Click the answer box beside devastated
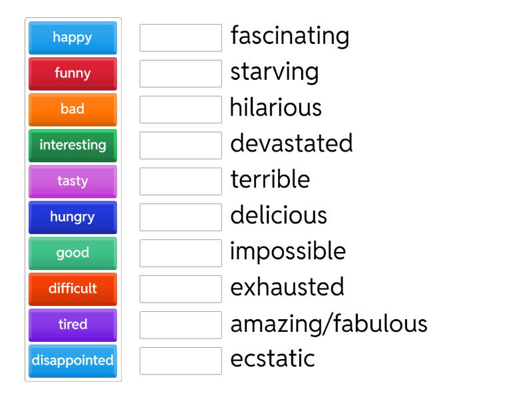The height and width of the screenshot is (399, 532). (x=180, y=145)
